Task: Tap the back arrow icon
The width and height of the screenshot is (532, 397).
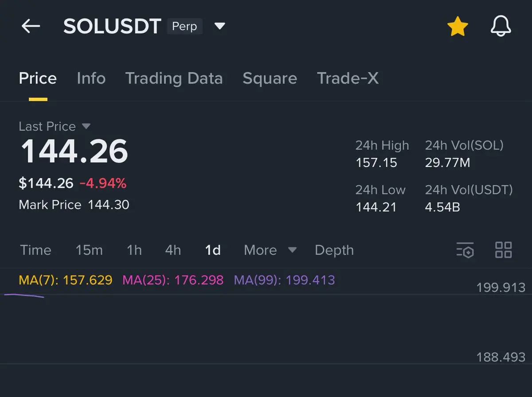Action: (x=31, y=27)
